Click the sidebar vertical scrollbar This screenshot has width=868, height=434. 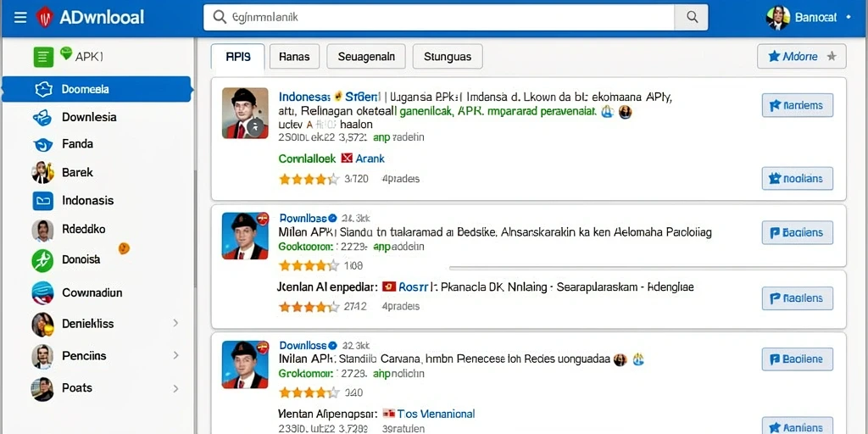[194, 227]
